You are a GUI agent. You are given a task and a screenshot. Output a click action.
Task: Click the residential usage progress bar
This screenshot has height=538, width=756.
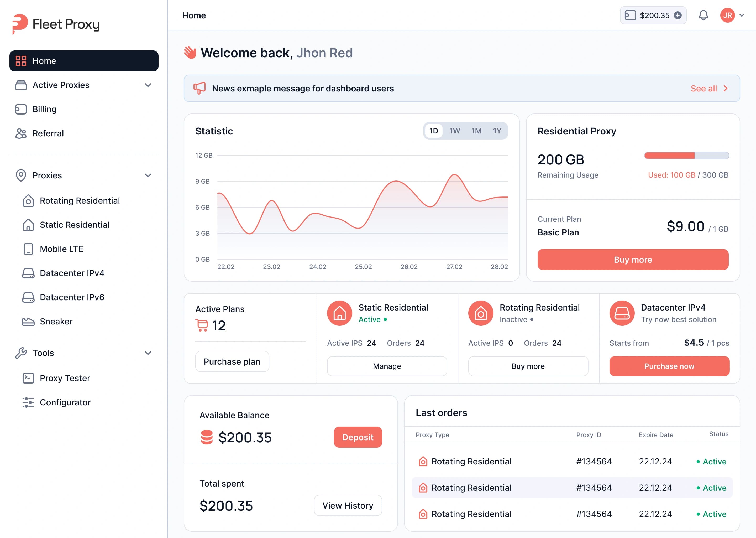click(686, 155)
